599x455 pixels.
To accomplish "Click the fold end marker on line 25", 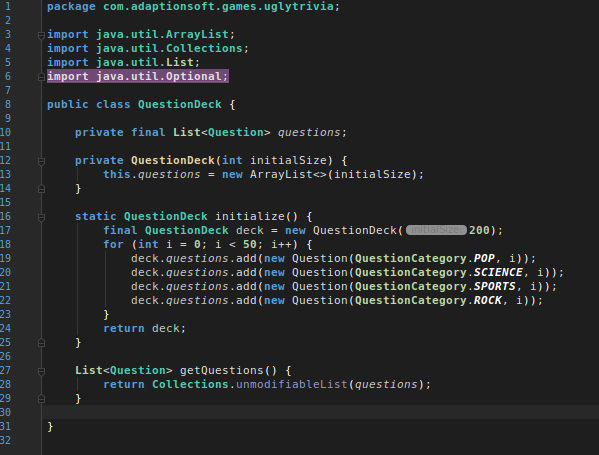I will 41,343.
